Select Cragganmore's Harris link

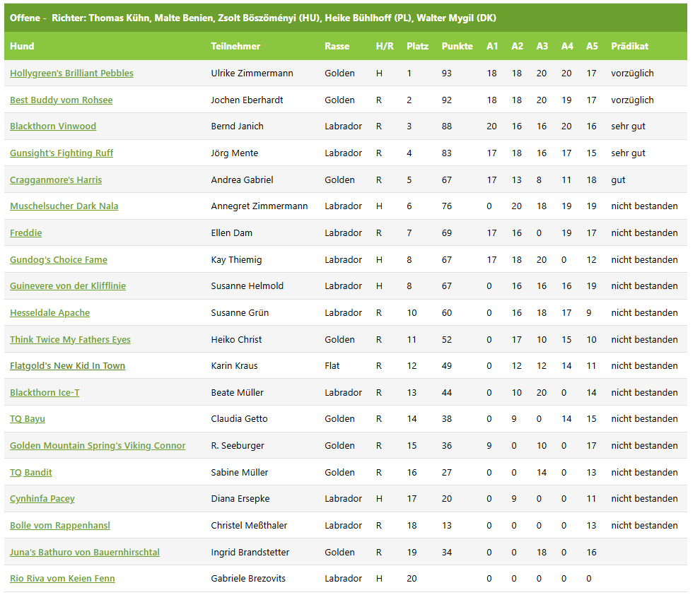point(56,179)
